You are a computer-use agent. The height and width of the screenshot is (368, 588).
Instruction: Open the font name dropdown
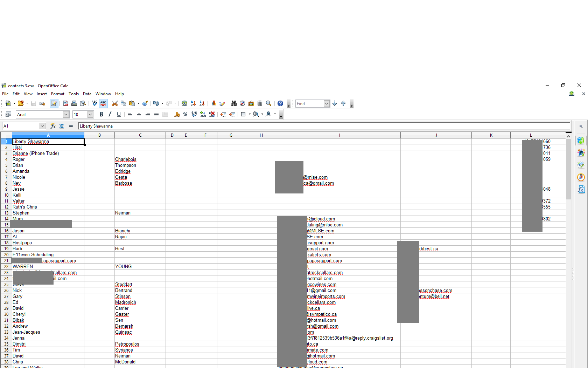point(66,114)
